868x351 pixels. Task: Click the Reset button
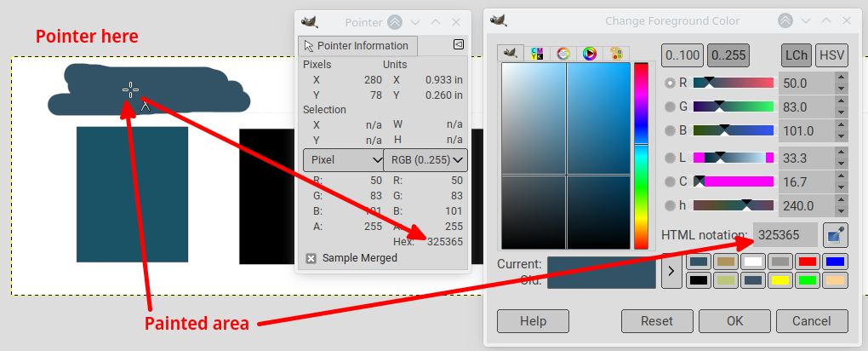pos(657,321)
